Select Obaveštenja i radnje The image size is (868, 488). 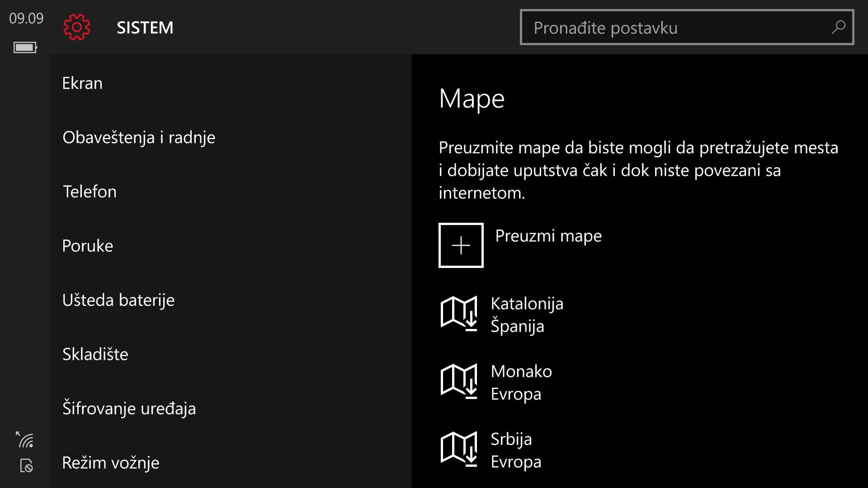(x=139, y=137)
